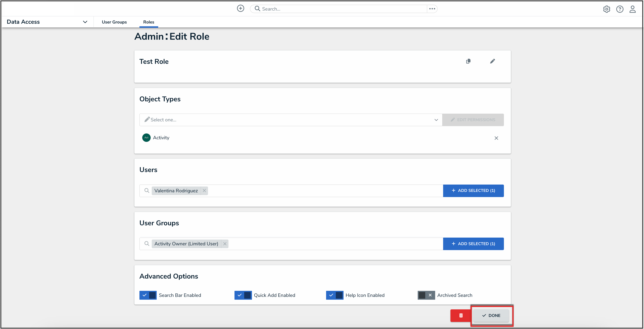Click the quick add plus icon

click(240, 8)
